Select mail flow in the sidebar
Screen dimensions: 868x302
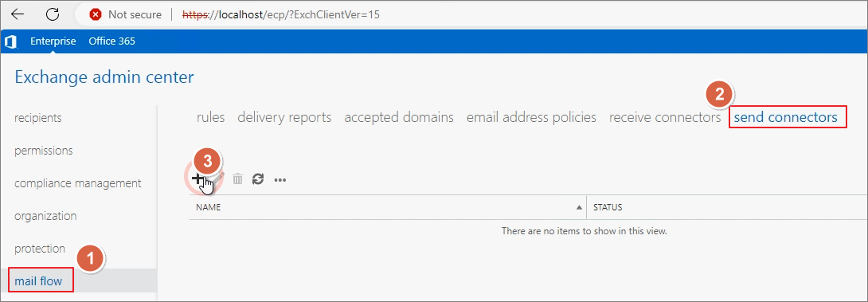[x=39, y=281]
